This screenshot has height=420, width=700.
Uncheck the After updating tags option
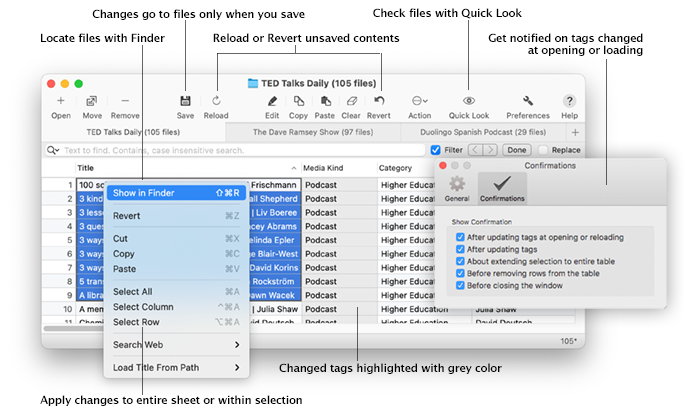point(460,249)
